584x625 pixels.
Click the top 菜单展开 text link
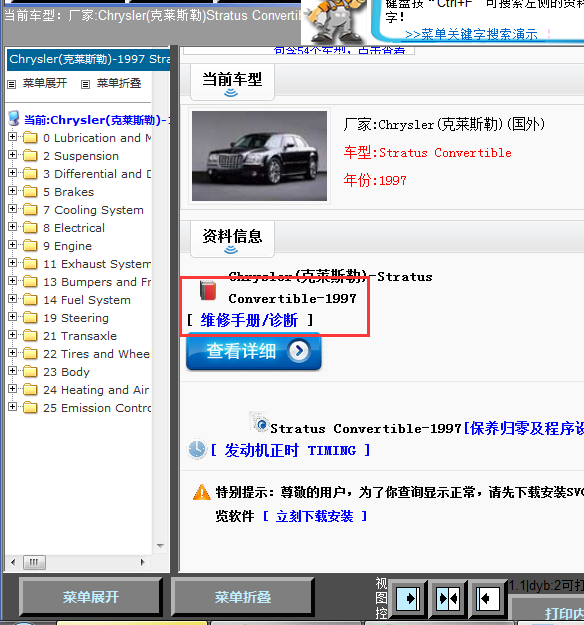click(45, 83)
